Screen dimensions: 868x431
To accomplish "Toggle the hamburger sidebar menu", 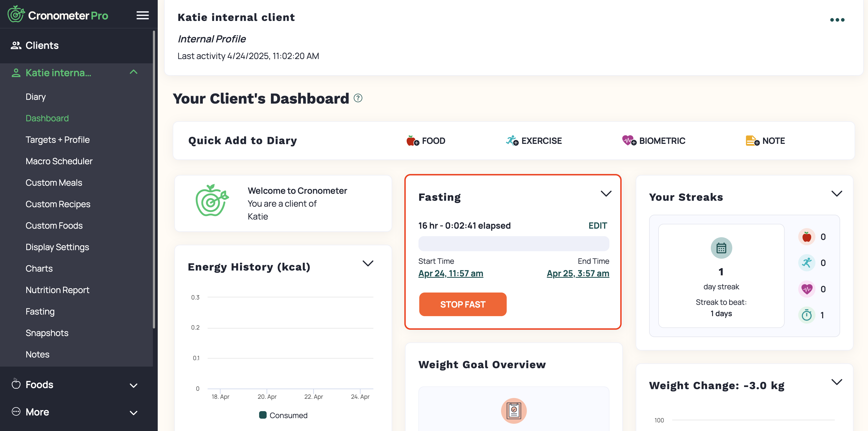I will 142,15.
